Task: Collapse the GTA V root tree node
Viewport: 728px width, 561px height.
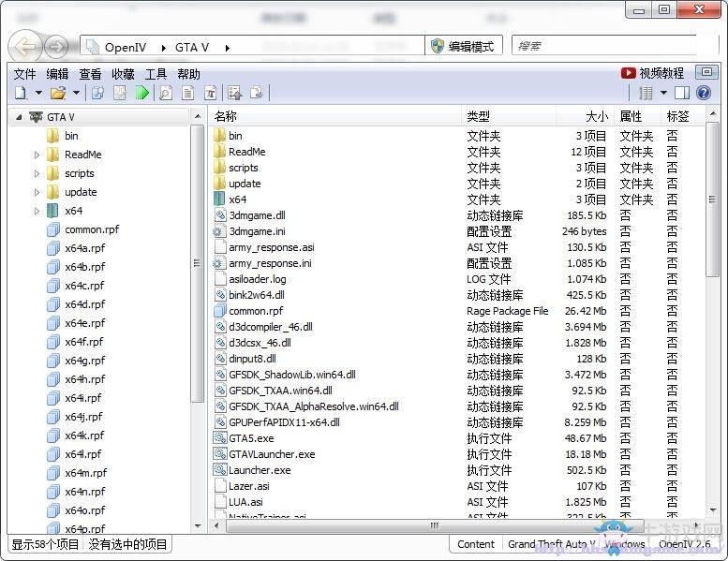Action: point(19,117)
